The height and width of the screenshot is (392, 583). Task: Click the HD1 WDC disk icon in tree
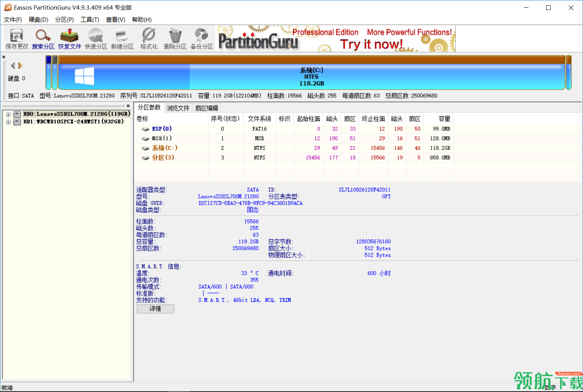pyautogui.click(x=17, y=122)
